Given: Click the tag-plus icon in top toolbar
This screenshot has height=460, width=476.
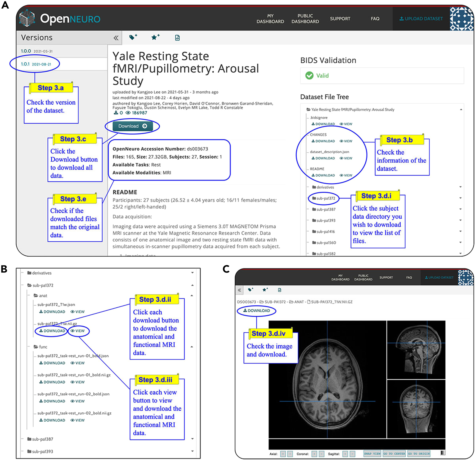Looking at the screenshot, I should click(133, 38).
